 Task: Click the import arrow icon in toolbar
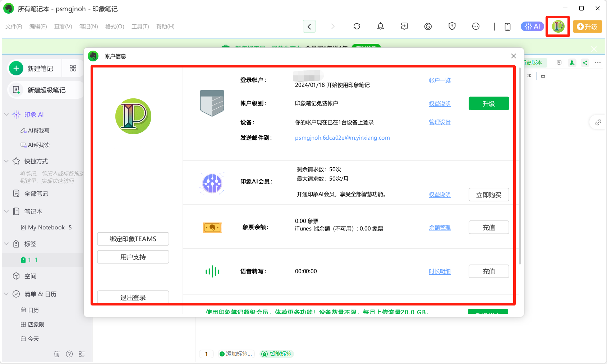coord(404,26)
